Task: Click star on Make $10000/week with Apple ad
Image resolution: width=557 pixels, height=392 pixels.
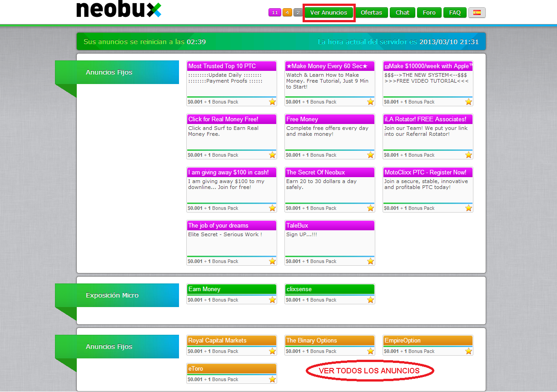Action: pos(468,102)
